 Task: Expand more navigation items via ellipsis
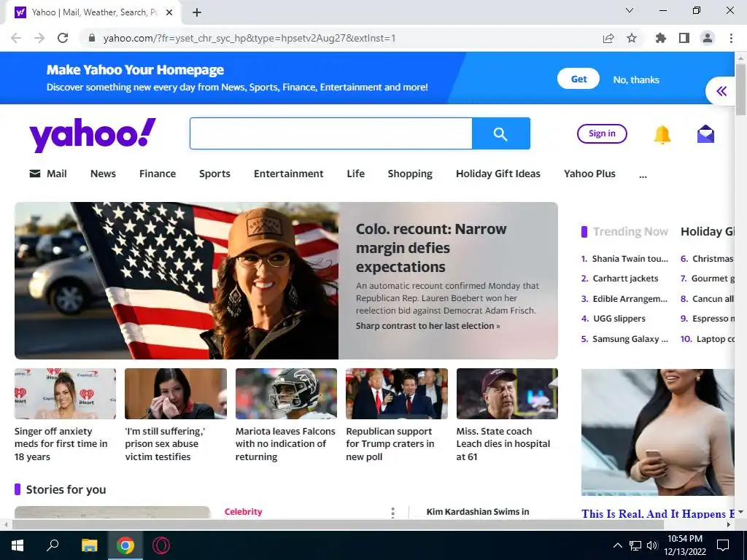(643, 175)
